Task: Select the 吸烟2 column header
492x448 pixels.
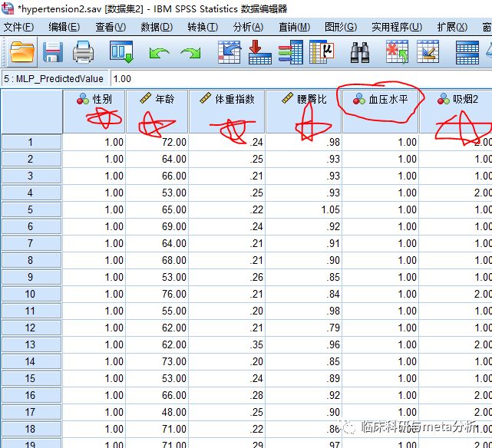Action: click(x=456, y=111)
